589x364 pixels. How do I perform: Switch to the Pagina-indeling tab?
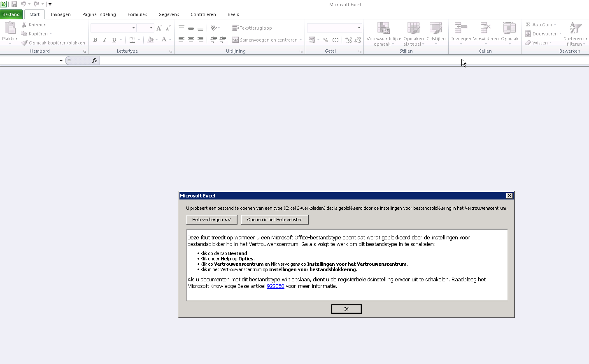click(x=99, y=14)
